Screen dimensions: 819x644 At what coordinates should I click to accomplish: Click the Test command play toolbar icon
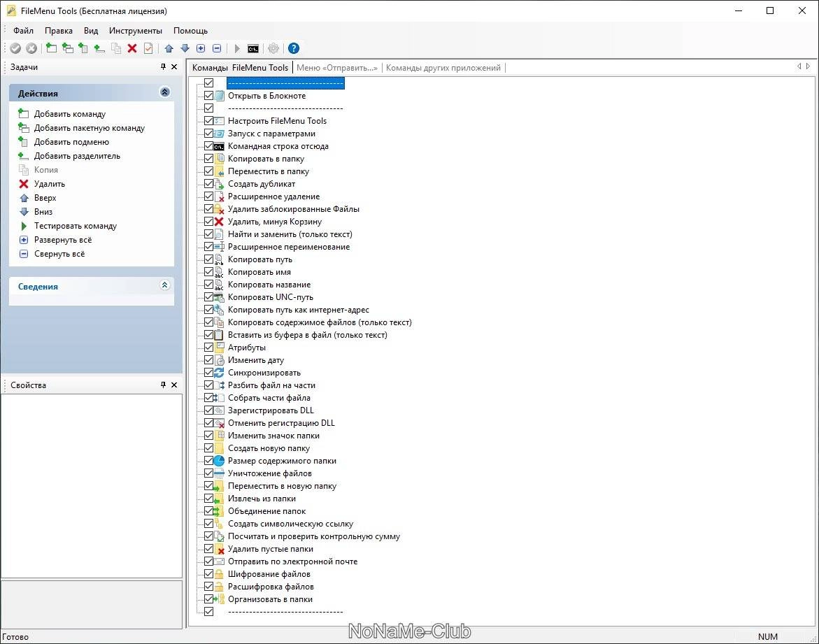237,48
